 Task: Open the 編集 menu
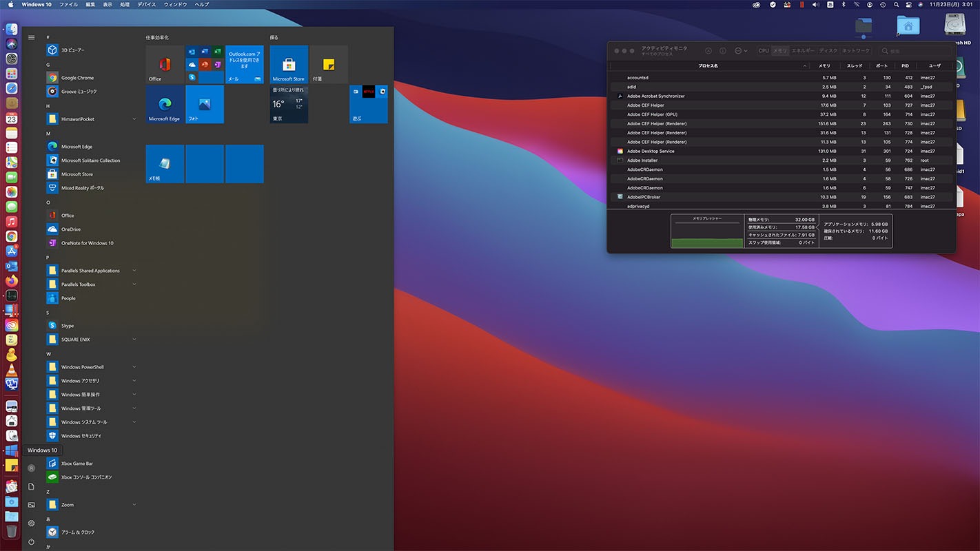[91, 4]
